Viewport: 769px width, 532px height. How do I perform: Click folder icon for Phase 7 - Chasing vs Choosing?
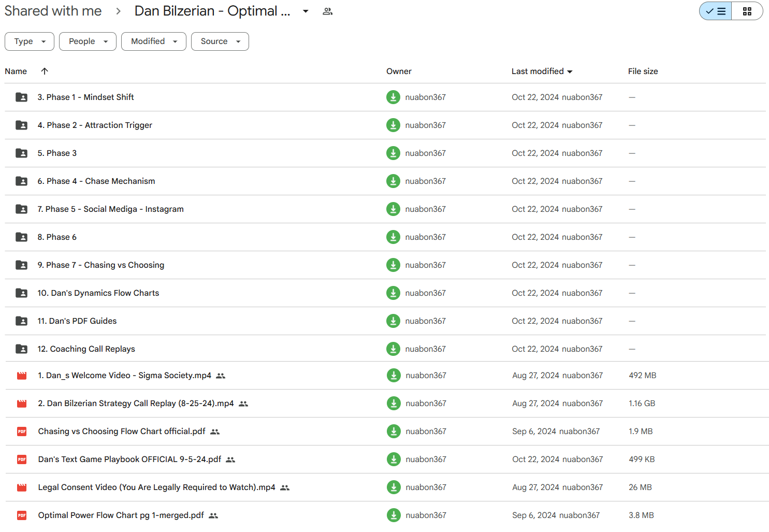coord(22,265)
